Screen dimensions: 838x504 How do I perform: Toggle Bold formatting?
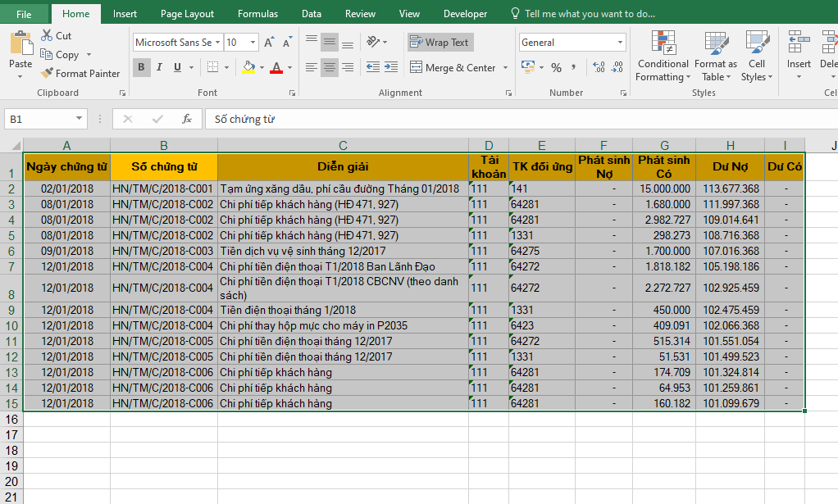coord(141,67)
